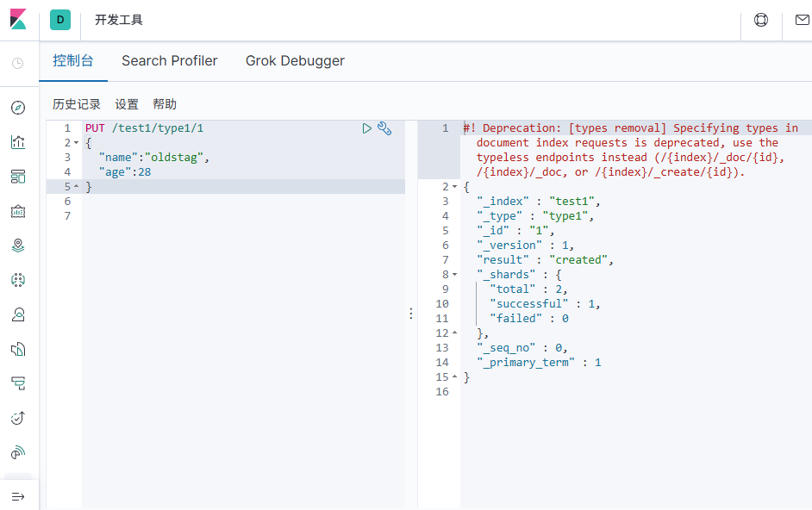
Task: Open Dashboard from the sidebar icons
Action: pyautogui.click(x=18, y=177)
